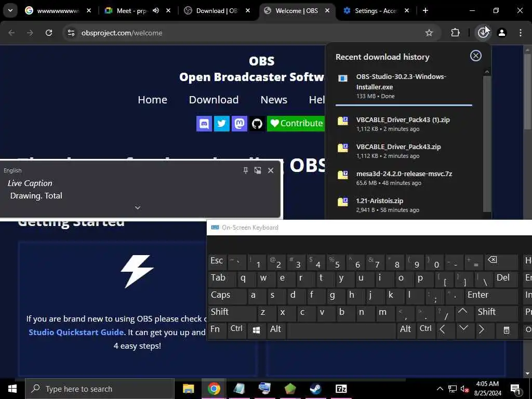The height and width of the screenshot is (399, 532).
Task: Open the Home menu on OBS site
Action: point(152,100)
